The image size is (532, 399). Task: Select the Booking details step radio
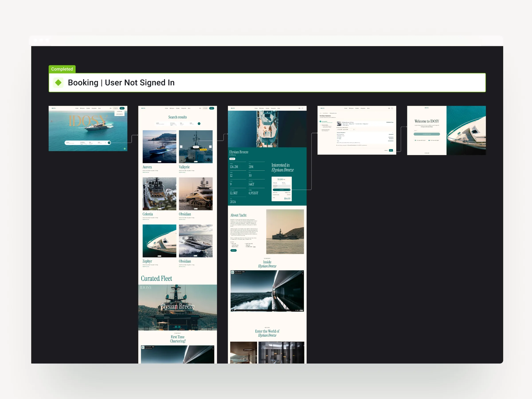click(x=320, y=121)
